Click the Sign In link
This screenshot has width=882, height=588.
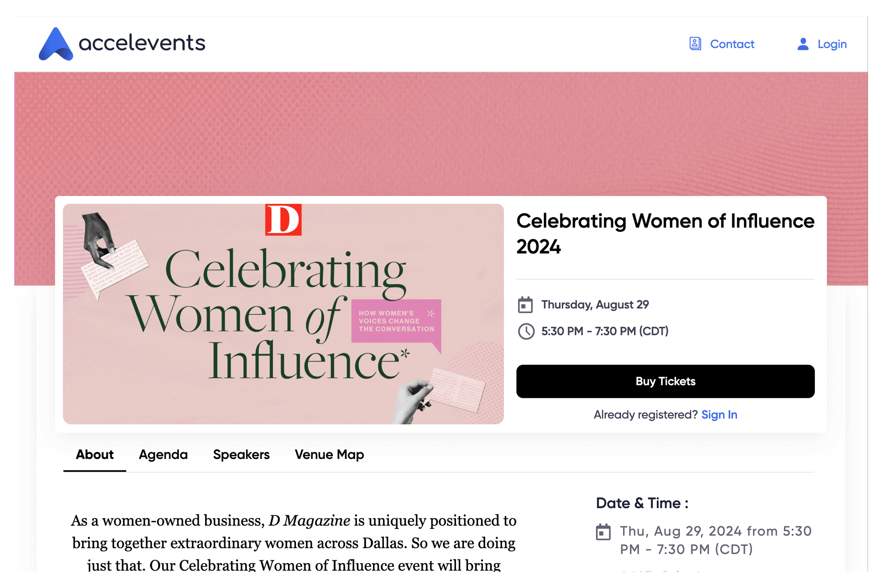click(x=719, y=415)
